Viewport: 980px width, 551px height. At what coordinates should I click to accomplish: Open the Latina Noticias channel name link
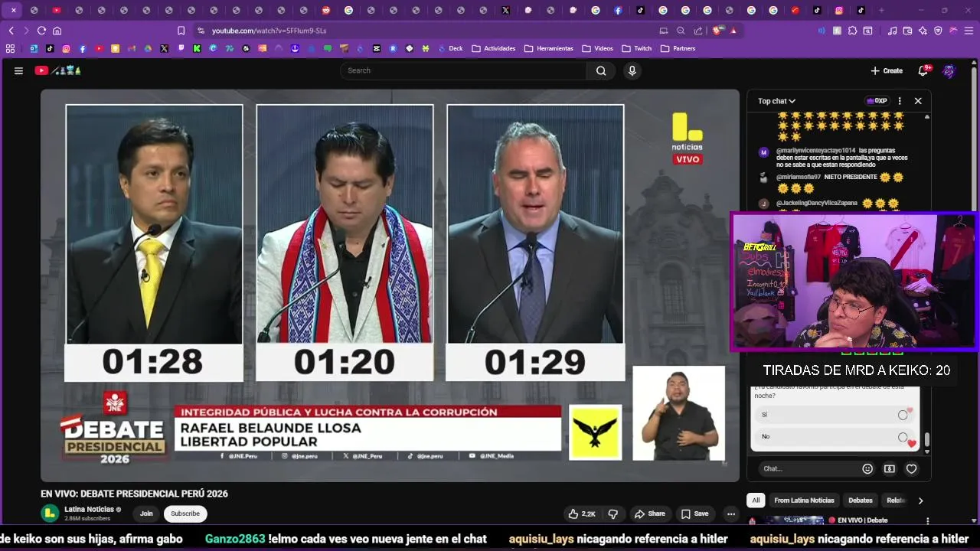89,509
